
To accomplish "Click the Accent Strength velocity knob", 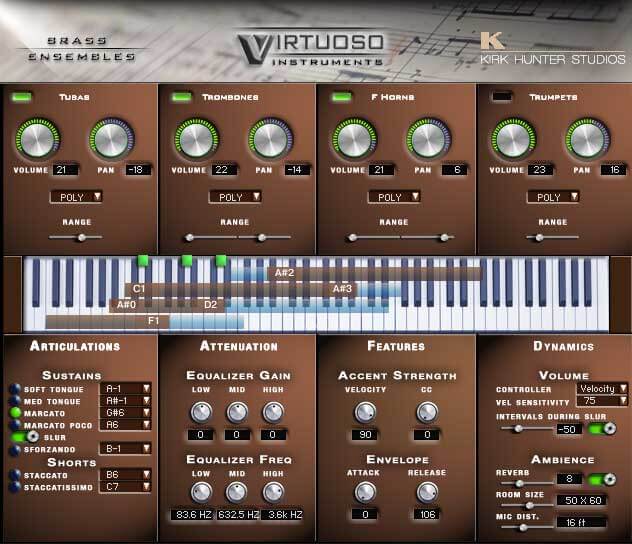I will pos(365,412).
